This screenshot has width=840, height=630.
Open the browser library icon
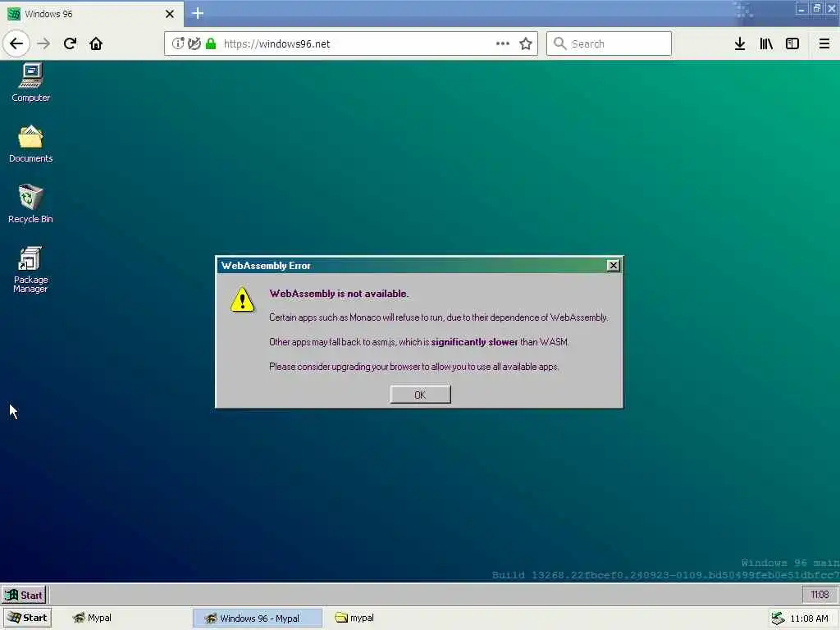[766, 43]
